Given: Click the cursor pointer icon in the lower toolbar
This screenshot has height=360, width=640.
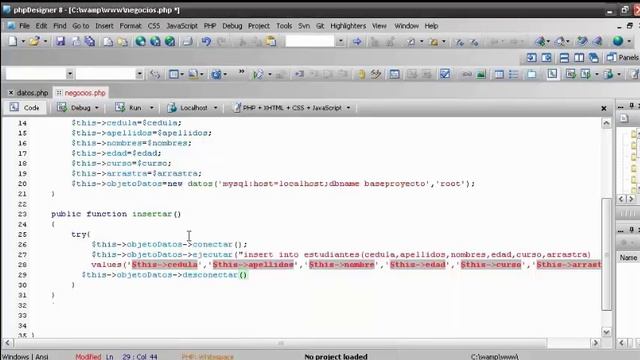Looking at the screenshot, I should [x=552, y=74].
